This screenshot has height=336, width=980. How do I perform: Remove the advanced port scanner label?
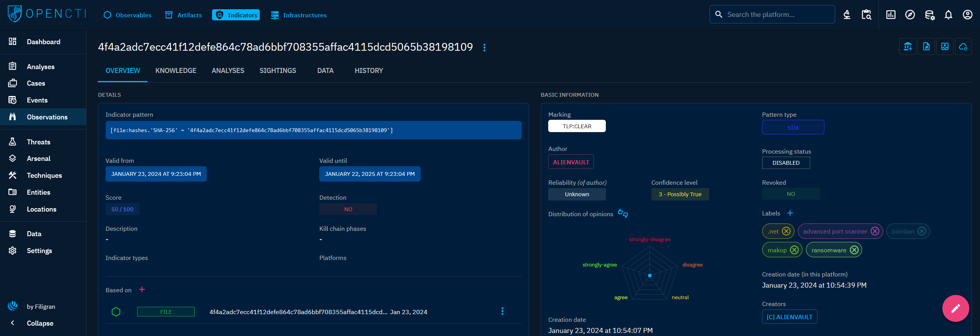[875, 231]
